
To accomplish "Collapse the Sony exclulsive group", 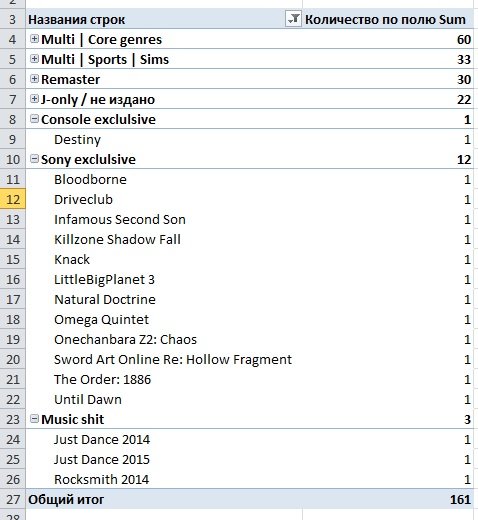I will click(34, 159).
